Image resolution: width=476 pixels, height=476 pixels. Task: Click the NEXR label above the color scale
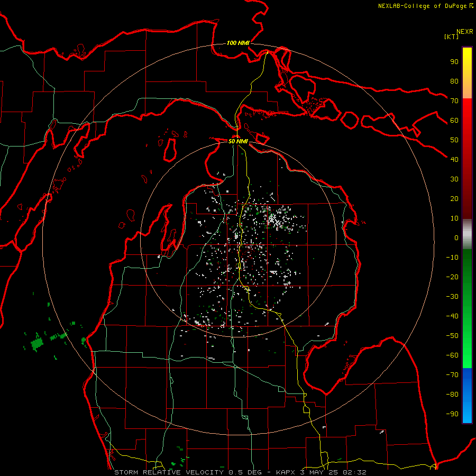(x=465, y=32)
